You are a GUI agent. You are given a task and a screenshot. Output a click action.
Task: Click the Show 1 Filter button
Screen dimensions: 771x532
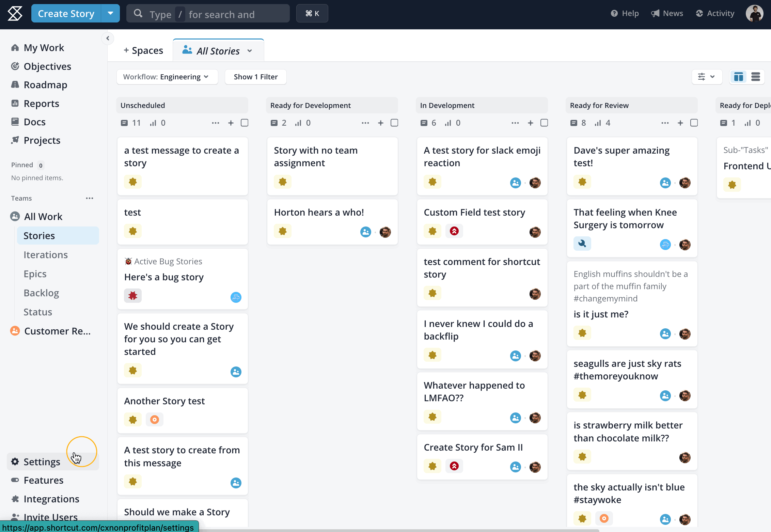[x=255, y=77]
